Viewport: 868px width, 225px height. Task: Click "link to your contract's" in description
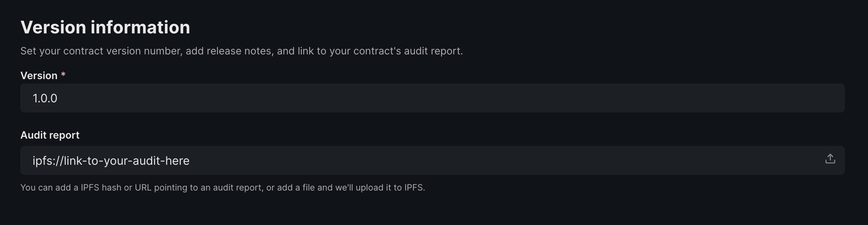pos(349,51)
